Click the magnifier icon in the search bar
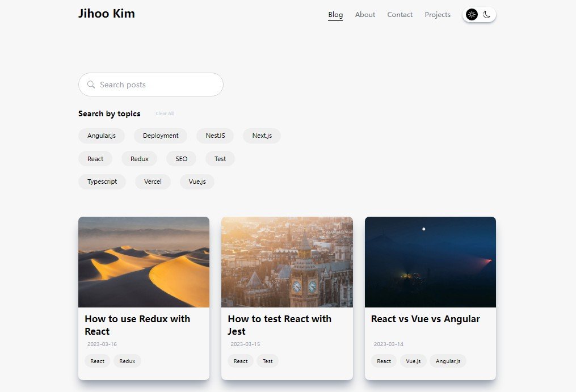The height and width of the screenshot is (392, 576). (x=91, y=85)
